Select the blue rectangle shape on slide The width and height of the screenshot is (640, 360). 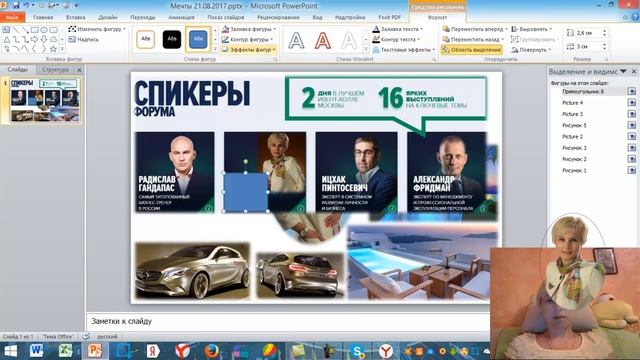[245, 192]
